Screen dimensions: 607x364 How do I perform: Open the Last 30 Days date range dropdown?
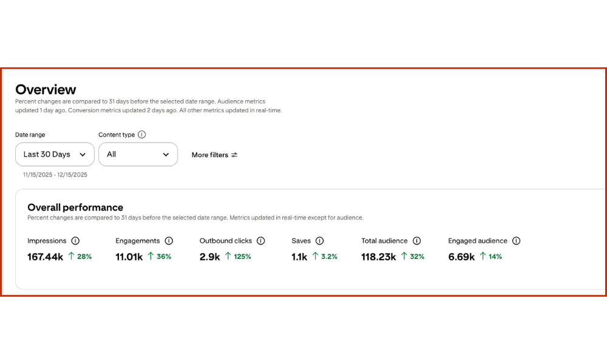(x=55, y=154)
